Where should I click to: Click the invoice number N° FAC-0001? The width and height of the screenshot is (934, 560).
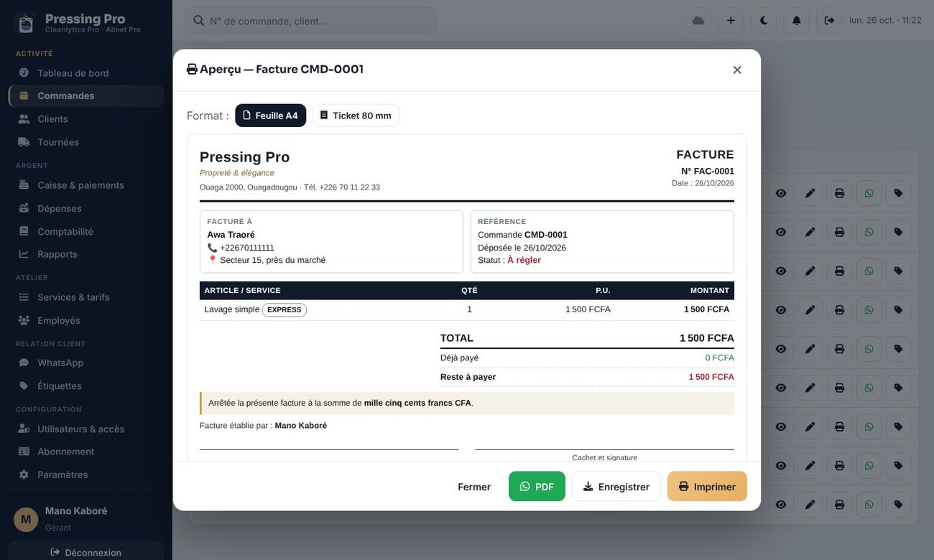(708, 171)
